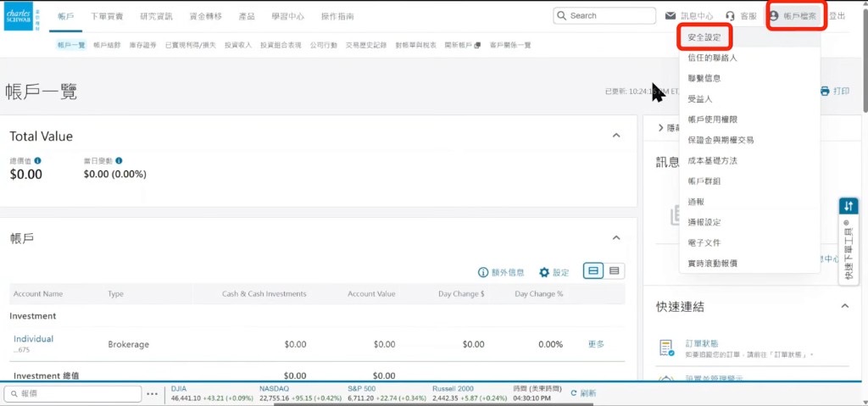Choose 帳戶群組 from the dropdown
Image resolution: width=868 pixels, height=406 pixels.
tap(704, 181)
